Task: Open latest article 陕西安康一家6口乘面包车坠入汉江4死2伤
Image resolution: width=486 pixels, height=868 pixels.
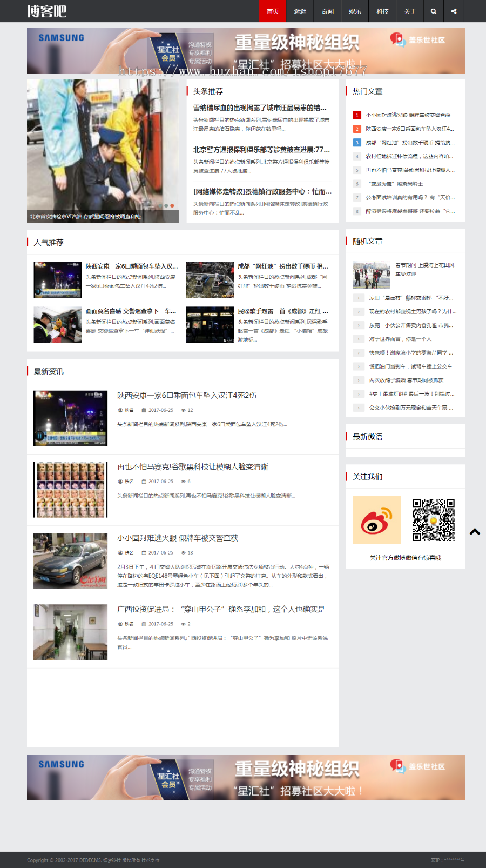Action: 187,395
